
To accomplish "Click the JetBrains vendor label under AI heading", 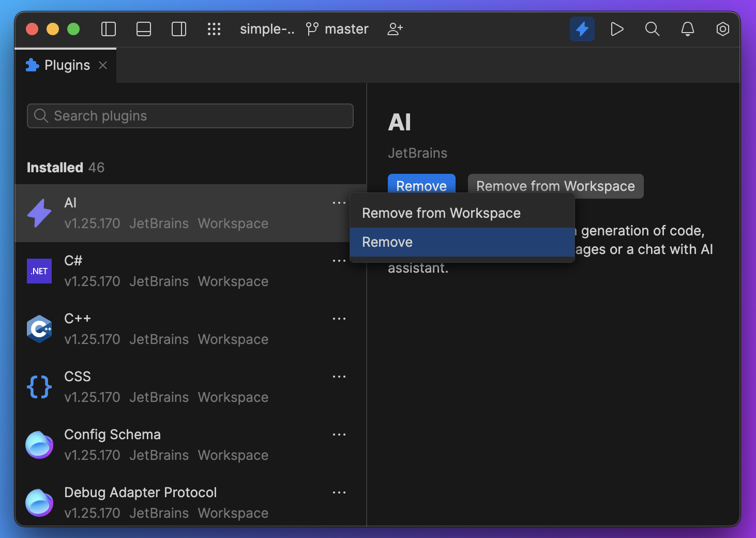I will pos(417,153).
